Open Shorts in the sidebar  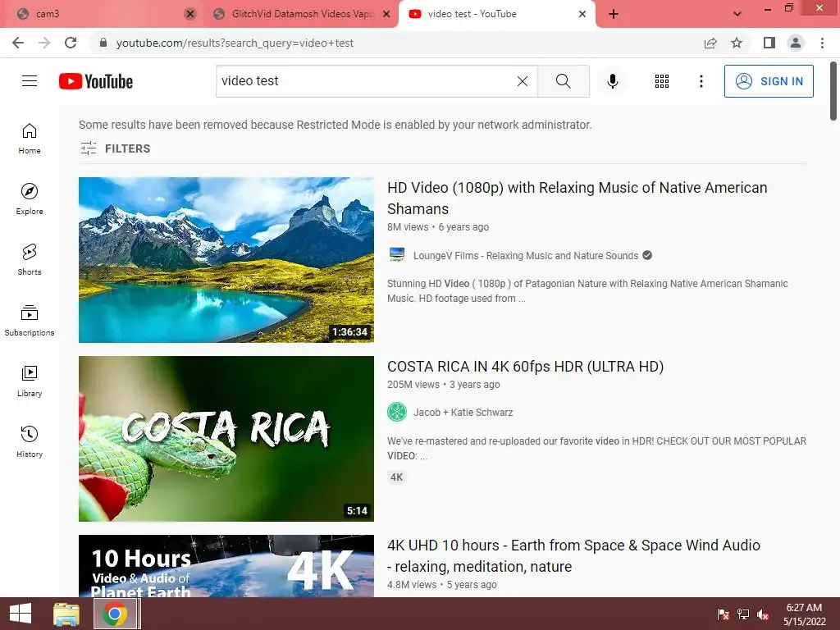click(x=30, y=259)
